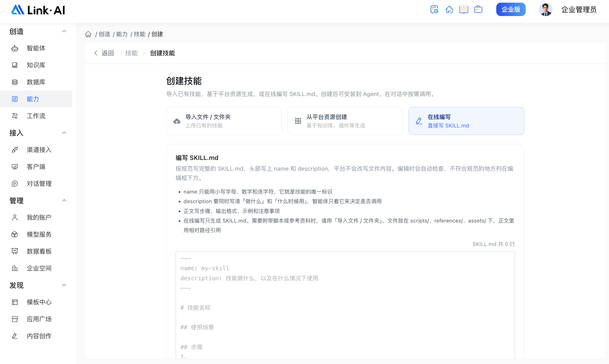The image size is (609, 364).
Task: Collapse the 管理 sidebar section
Action: (64, 200)
